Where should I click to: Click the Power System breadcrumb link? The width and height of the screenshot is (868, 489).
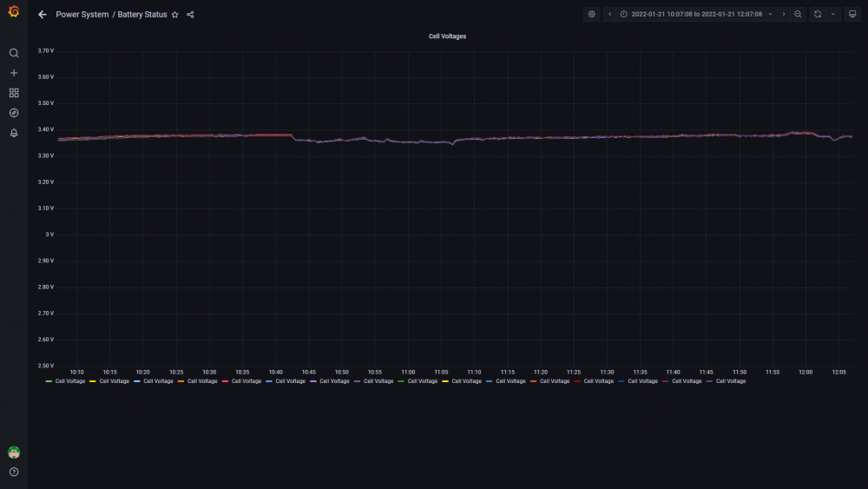[x=82, y=15]
